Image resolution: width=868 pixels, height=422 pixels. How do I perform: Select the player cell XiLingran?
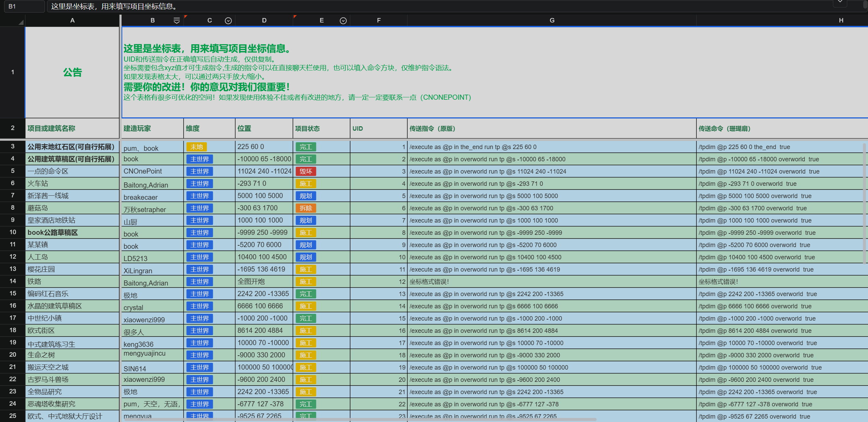152,269
